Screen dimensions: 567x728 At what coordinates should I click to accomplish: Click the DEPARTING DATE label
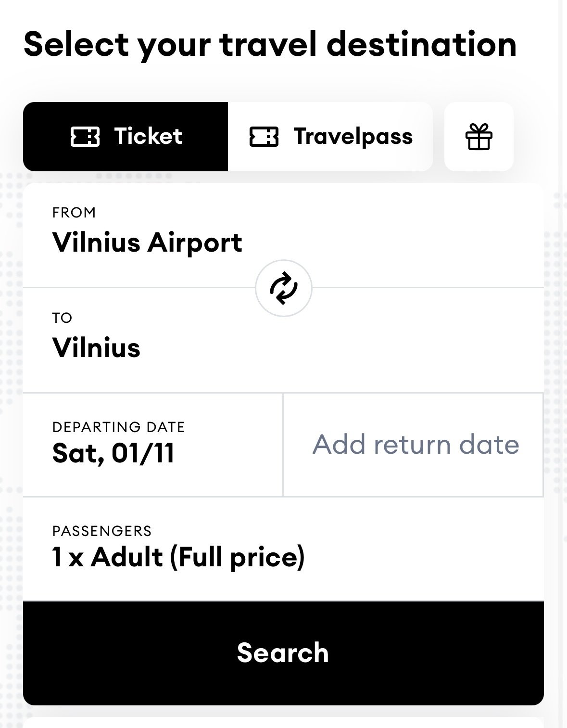(x=118, y=427)
